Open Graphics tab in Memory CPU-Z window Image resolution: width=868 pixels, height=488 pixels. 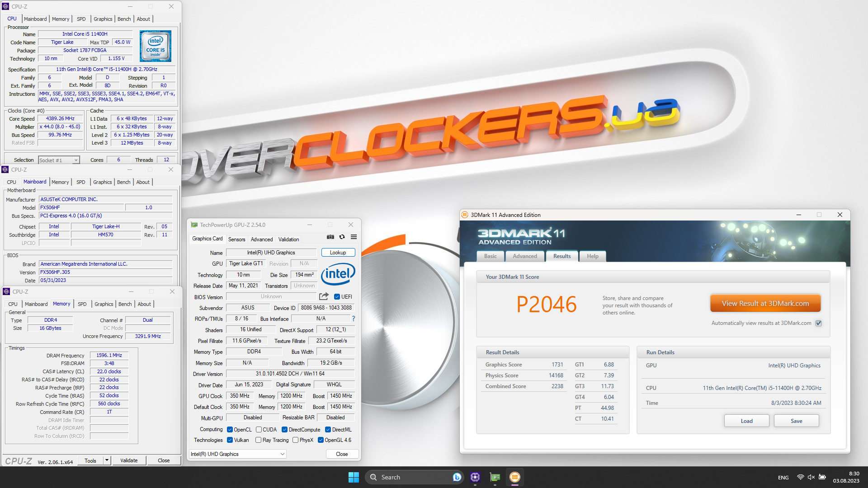pos(104,304)
